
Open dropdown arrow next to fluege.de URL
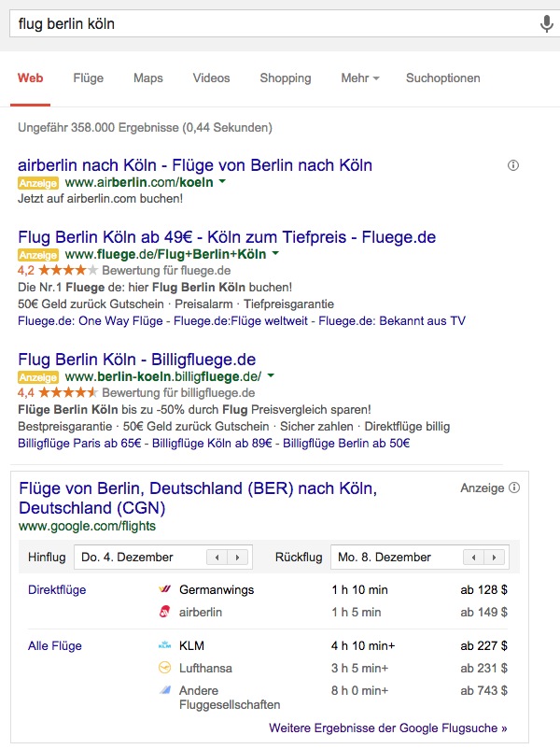click(275, 254)
